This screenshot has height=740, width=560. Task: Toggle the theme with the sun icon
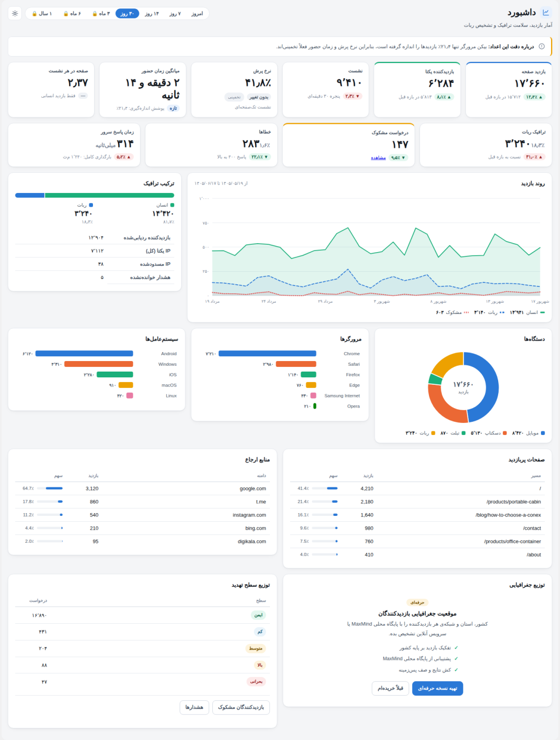pyautogui.click(x=15, y=14)
